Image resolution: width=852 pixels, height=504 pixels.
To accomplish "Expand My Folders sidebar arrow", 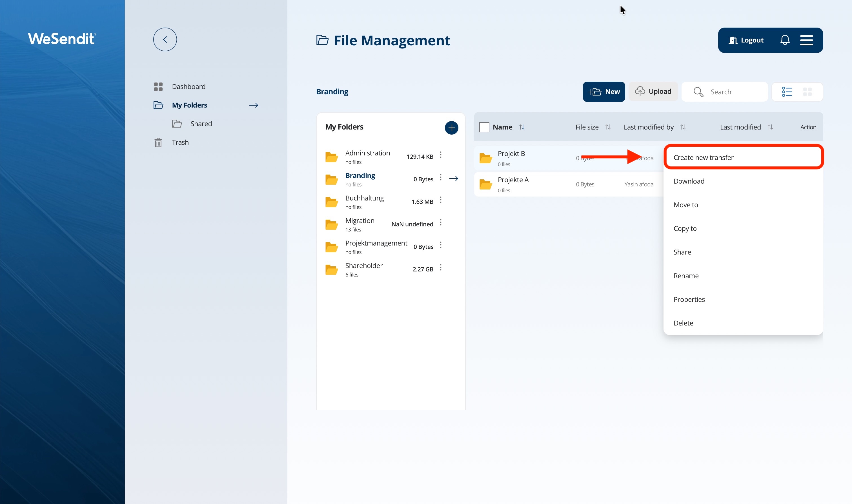I will point(253,105).
